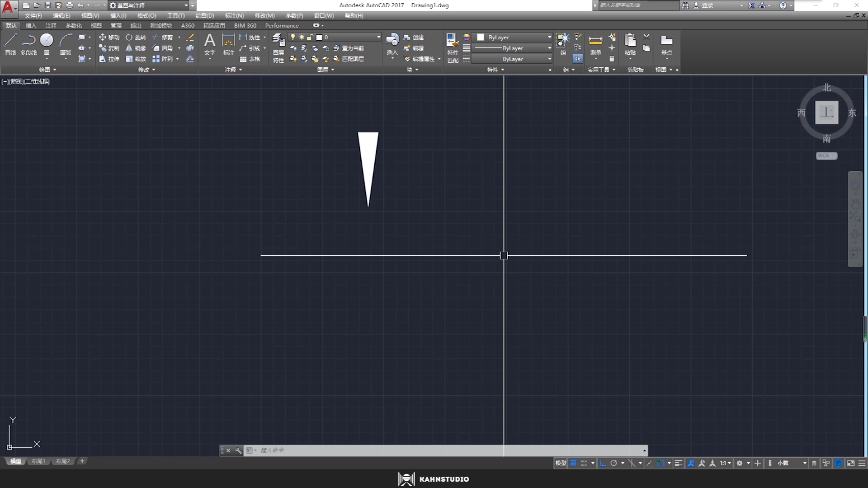Switch to the 插入 ribbon tab
868x488 pixels.
(x=31, y=25)
